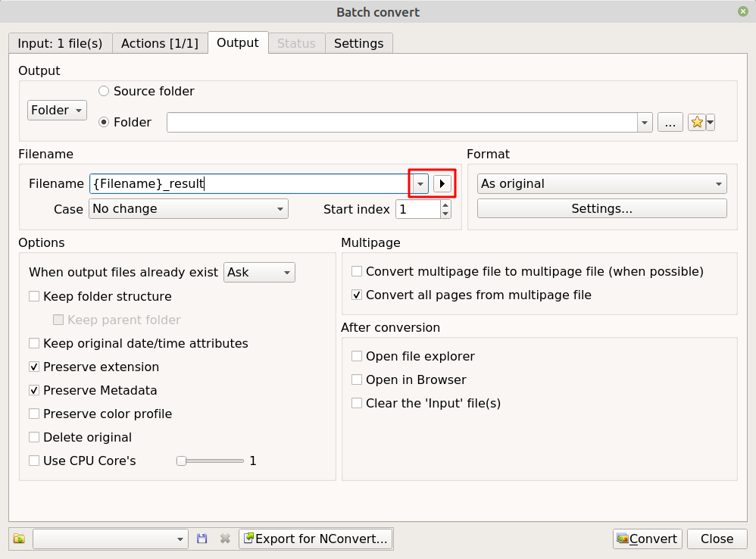This screenshot has width=756, height=559.
Task: Start the batch with Convert button
Action: pyautogui.click(x=647, y=539)
